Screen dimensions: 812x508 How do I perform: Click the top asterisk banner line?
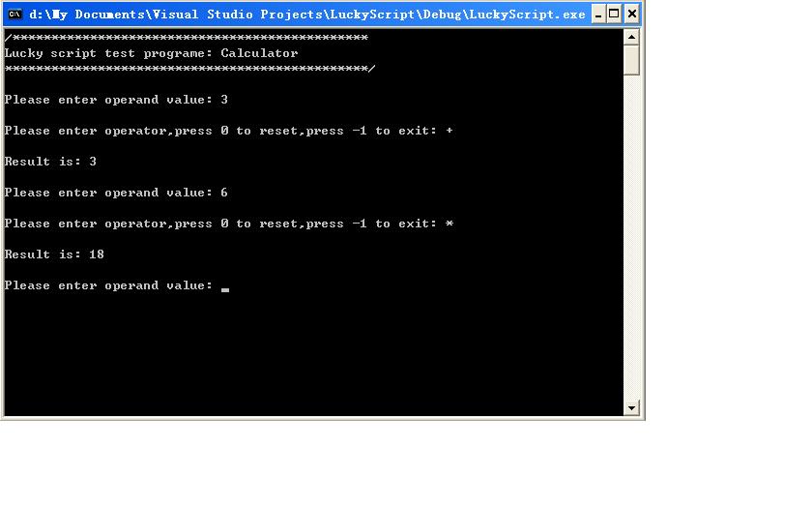pyautogui.click(x=187, y=38)
